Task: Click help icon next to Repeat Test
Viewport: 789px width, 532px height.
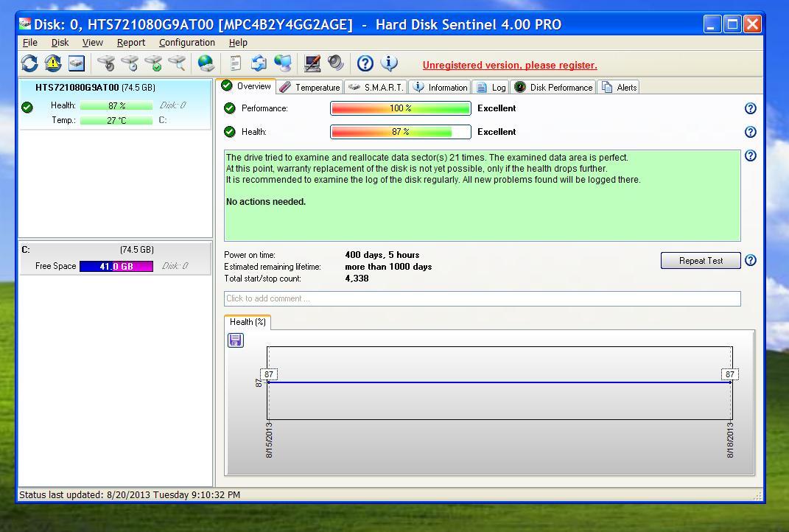Action: 750,260
